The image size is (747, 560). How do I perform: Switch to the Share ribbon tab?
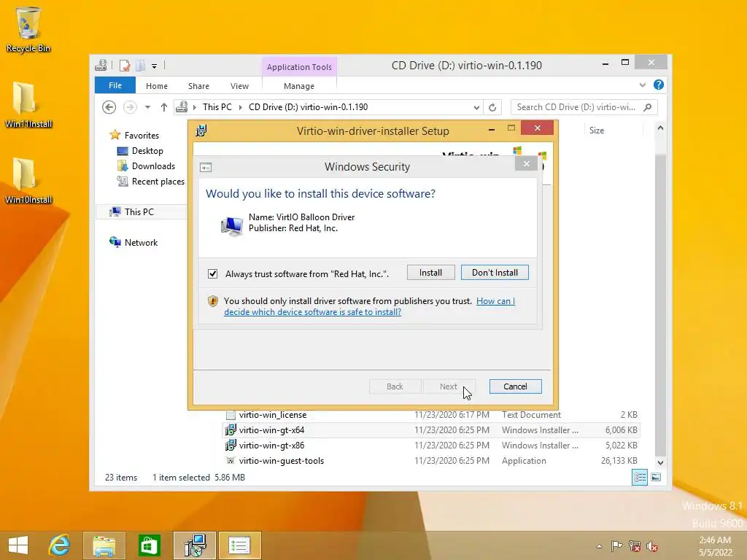coord(198,86)
